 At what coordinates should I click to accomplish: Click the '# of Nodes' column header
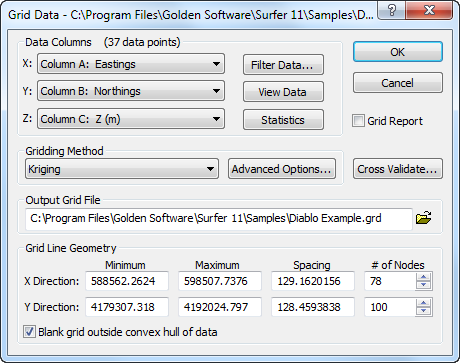398,265
